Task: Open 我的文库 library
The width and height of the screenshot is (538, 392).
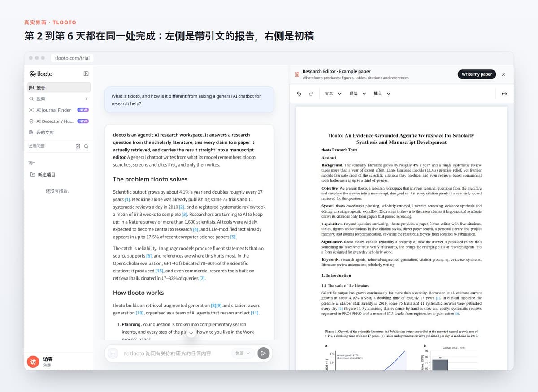Action: click(59, 133)
